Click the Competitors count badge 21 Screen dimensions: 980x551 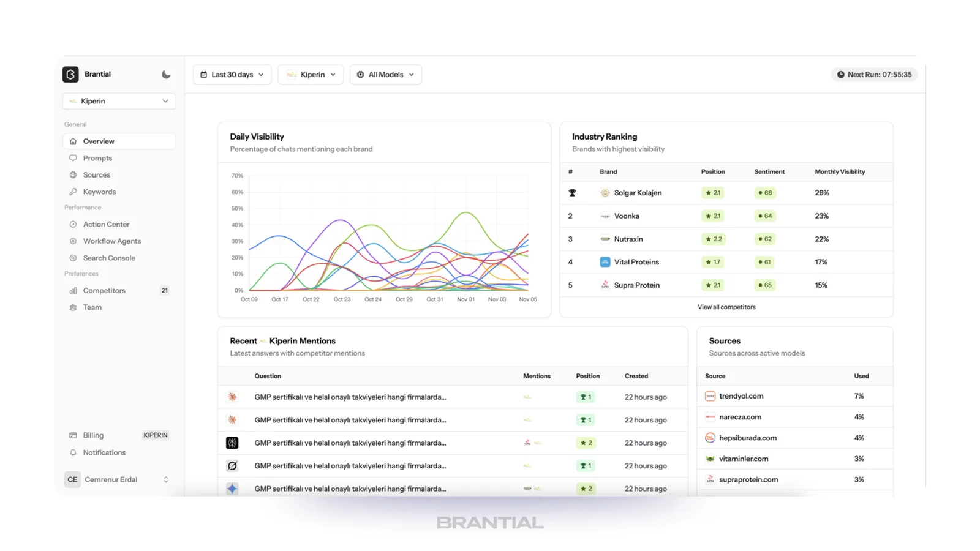pyautogui.click(x=164, y=291)
